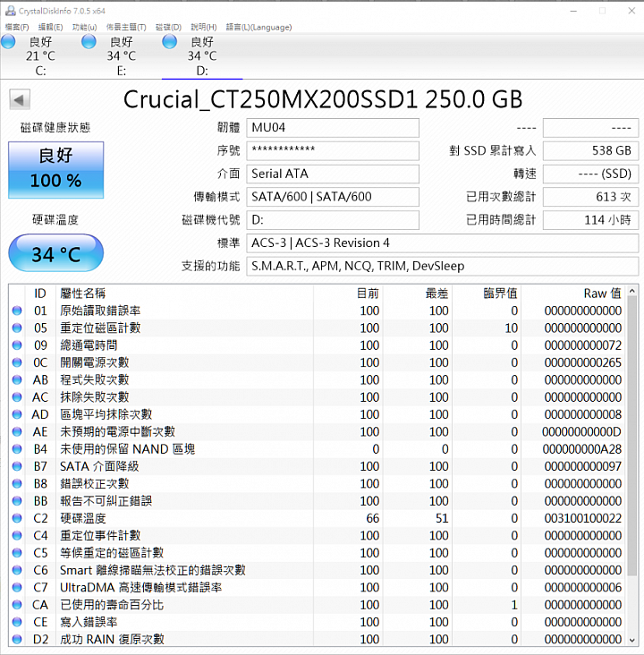This screenshot has width=644, height=655.
Task: Open the 檔案(F) file menu
Action: click(17, 27)
